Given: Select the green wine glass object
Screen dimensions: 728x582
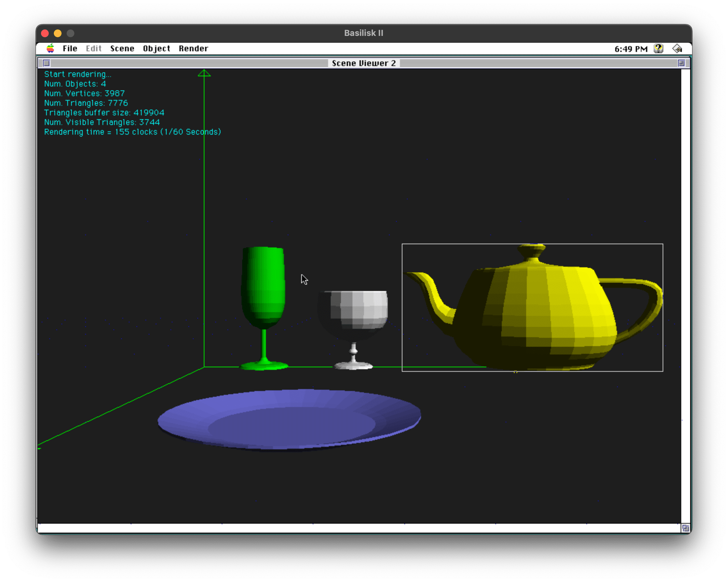Looking at the screenshot, I should pyautogui.click(x=263, y=308).
